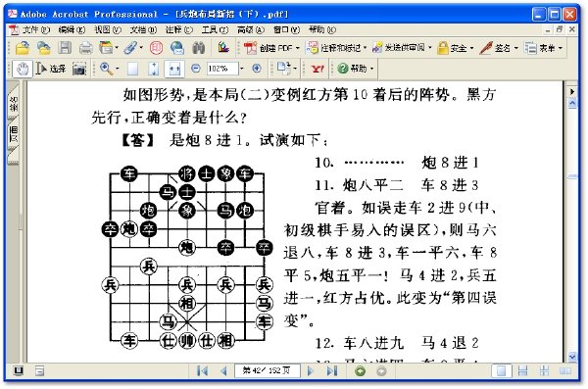Viewport: 588px width, 389px height.
Task: Expand the Zoom tool dropdown arrow
Action: pos(118,69)
